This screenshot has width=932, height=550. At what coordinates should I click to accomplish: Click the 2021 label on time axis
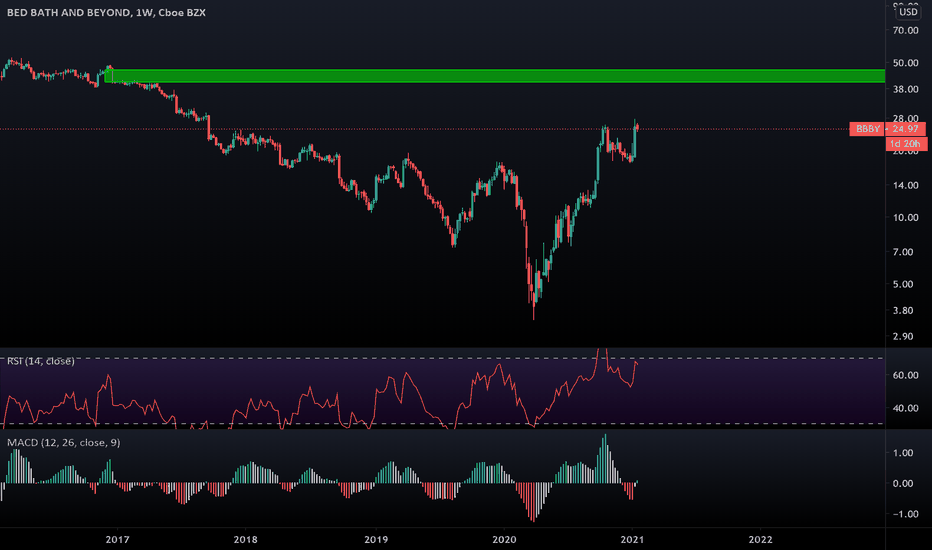632,539
